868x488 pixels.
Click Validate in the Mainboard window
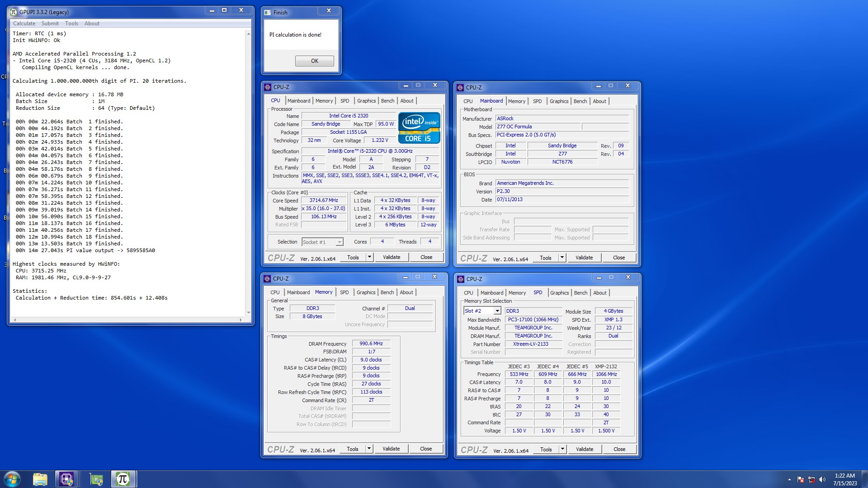point(584,258)
